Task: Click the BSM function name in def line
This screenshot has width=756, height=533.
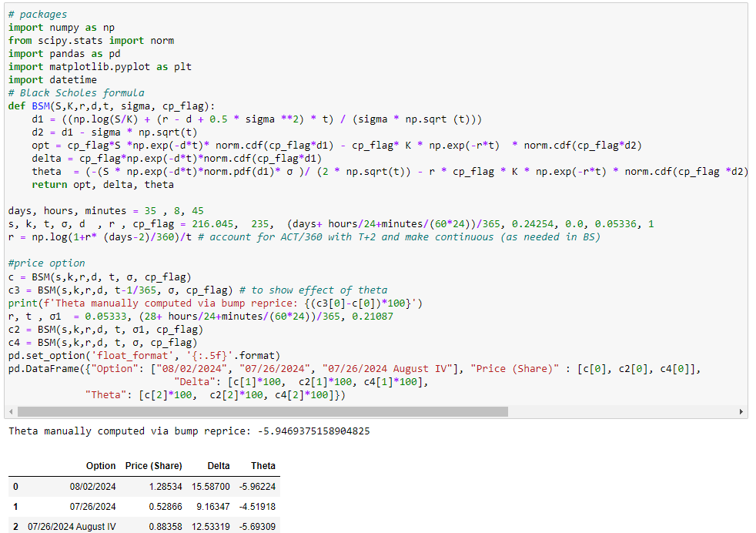Action: pos(41,106)
